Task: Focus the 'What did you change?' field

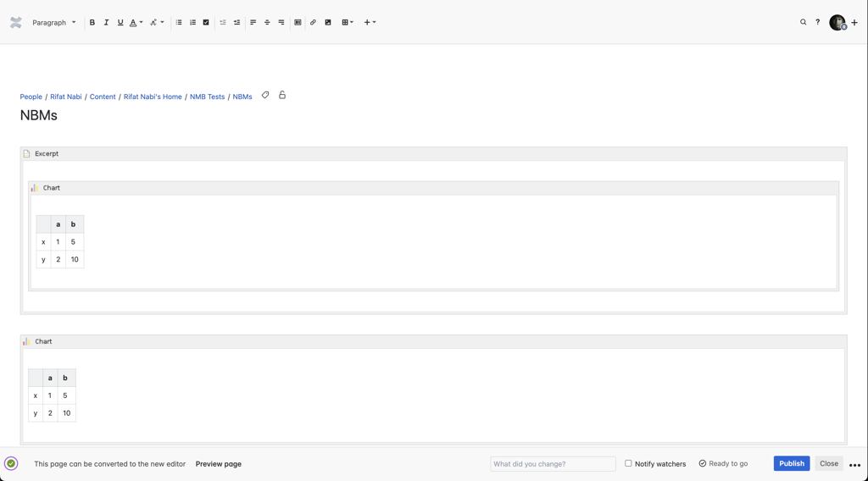Action: tap(553, 464)
